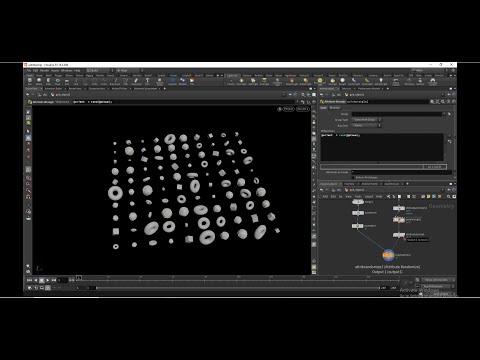Select the Spray Paint shelf tool
480x360 pixels.
pos(136,81)
